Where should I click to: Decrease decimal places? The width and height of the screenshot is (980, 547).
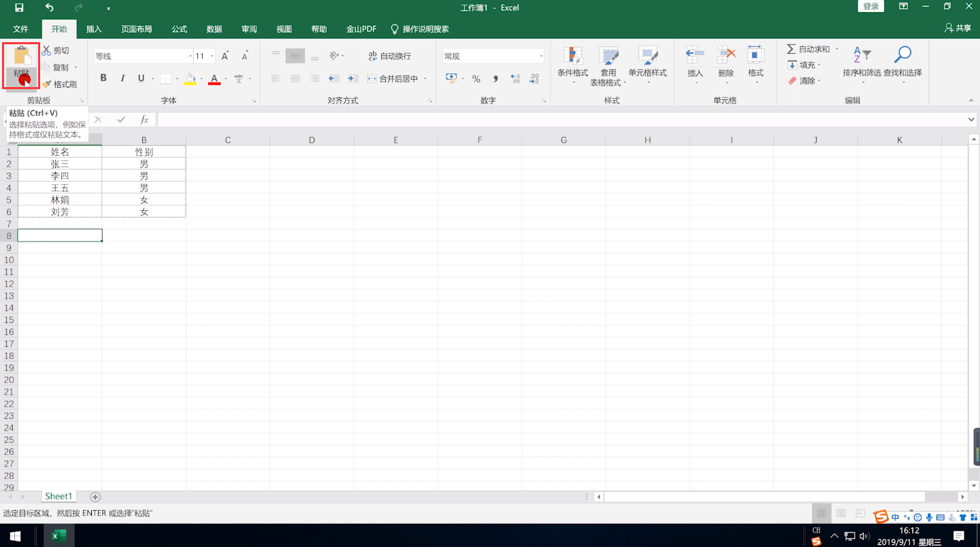534,79
